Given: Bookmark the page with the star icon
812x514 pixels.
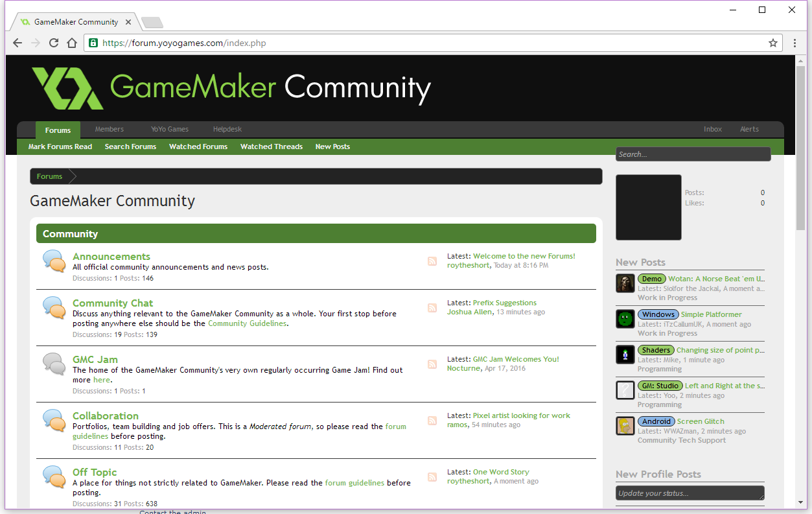Looking at the screenshot, I should [772, 43].
